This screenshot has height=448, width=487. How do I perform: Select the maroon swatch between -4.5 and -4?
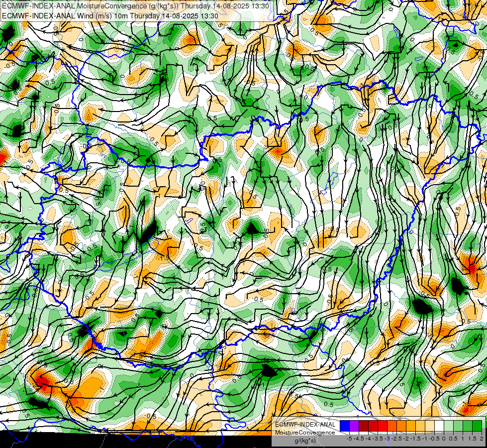tap(364, 426)
